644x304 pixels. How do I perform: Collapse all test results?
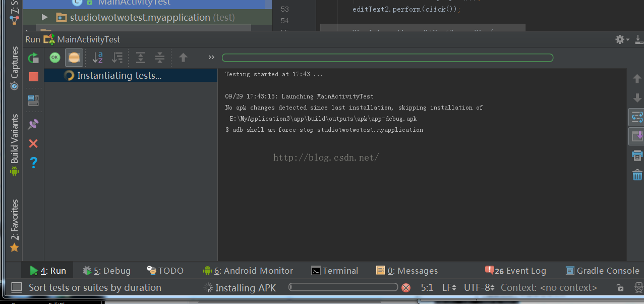pos(160,58)
